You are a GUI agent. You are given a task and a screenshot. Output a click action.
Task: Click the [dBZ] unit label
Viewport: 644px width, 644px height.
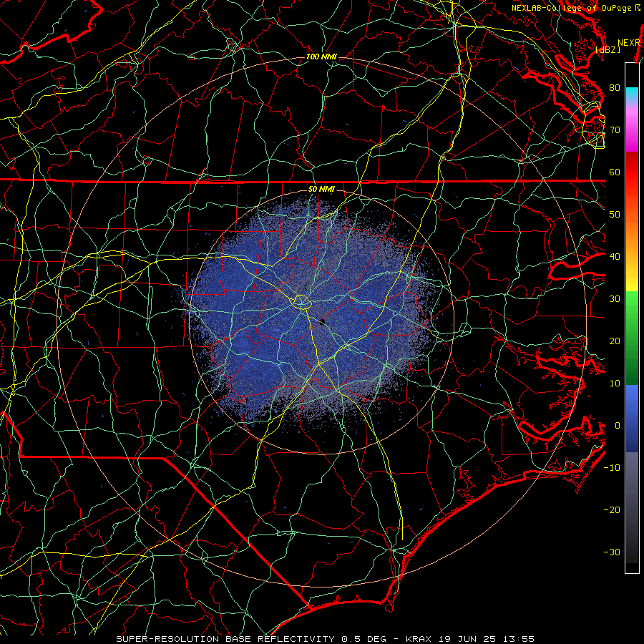[x=608, y=49]
